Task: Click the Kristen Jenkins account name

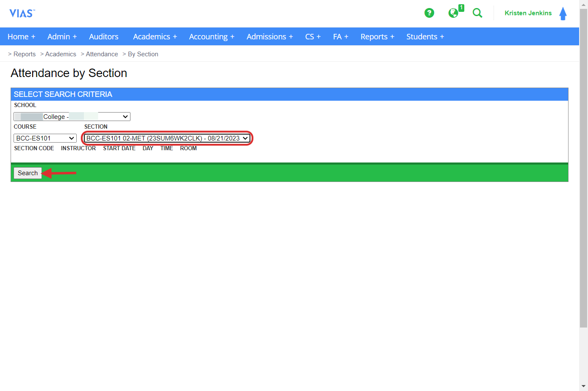Action: click(528, 13)
